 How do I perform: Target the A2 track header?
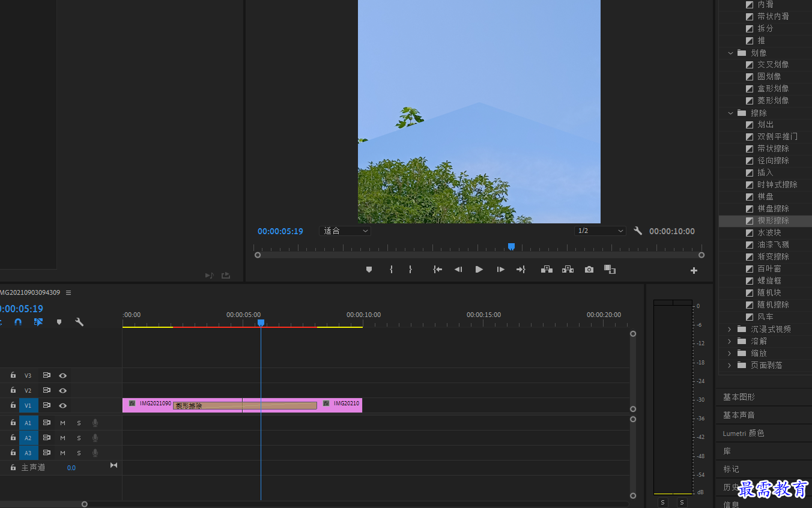pyautogui.click(x=28, y=438)
